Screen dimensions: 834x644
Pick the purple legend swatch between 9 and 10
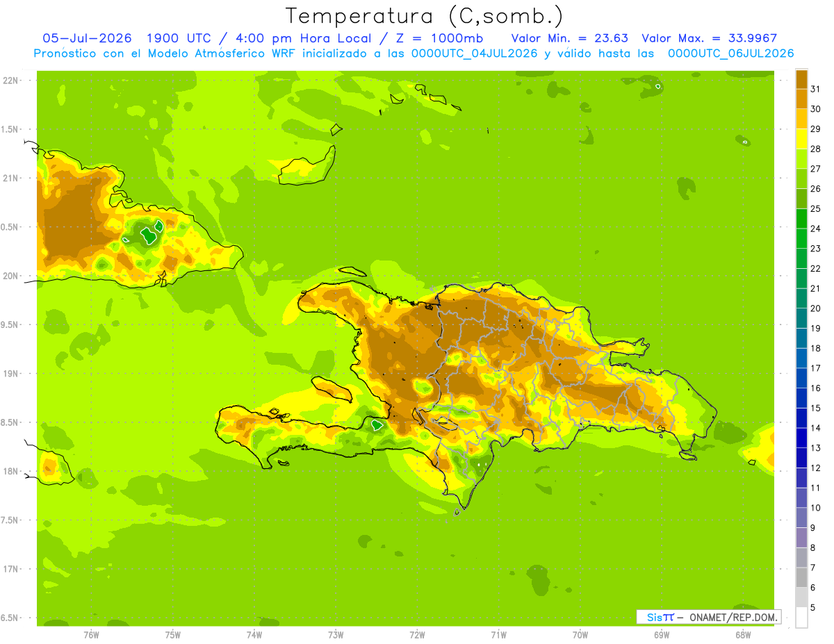click(801, 538)
